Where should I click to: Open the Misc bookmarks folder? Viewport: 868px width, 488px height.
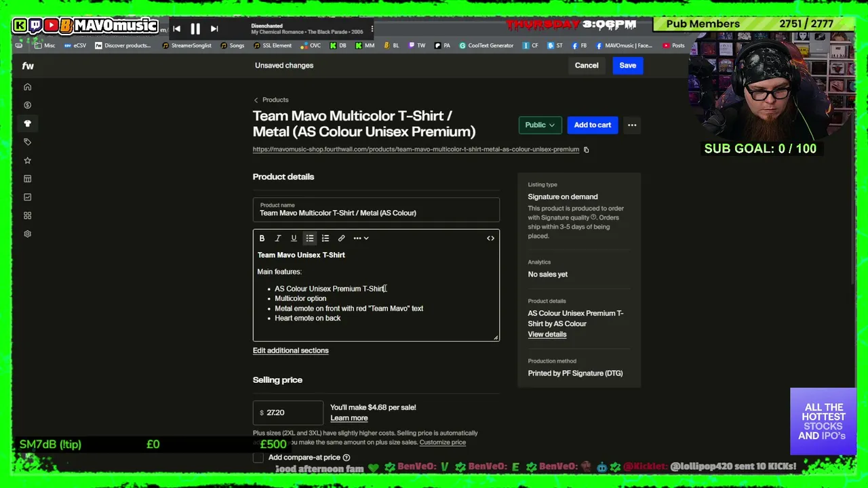(x=45, y=45)
